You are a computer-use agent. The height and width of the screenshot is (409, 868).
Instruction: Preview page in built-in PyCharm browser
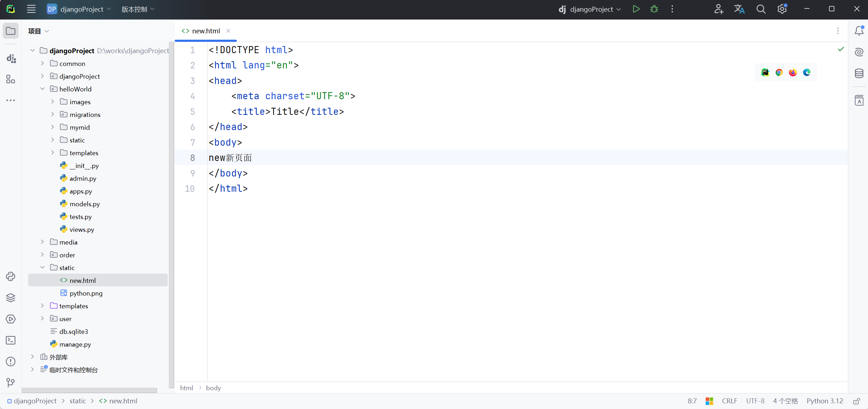click(x=765, y=72)
